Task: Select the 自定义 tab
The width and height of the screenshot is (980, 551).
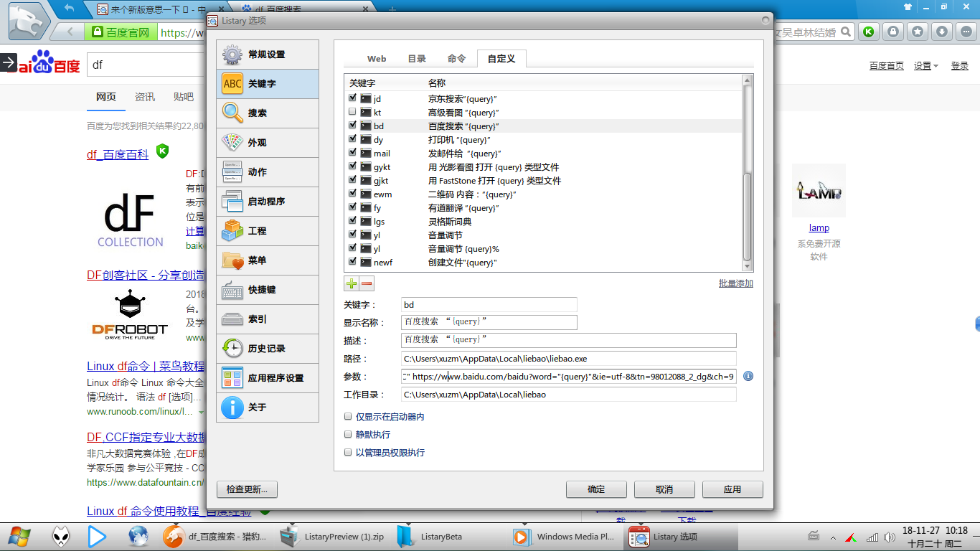Action: 501,58
